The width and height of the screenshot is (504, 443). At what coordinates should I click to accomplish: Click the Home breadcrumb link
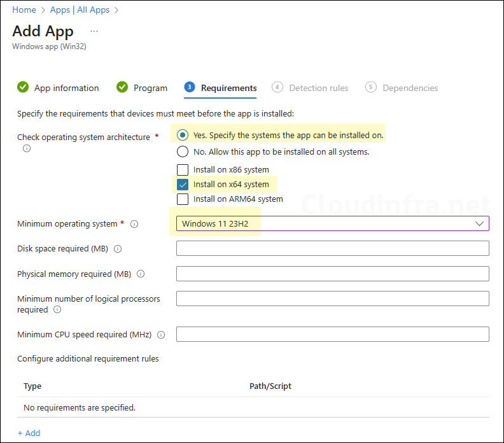pyautogui.click(x=24, y=10)
